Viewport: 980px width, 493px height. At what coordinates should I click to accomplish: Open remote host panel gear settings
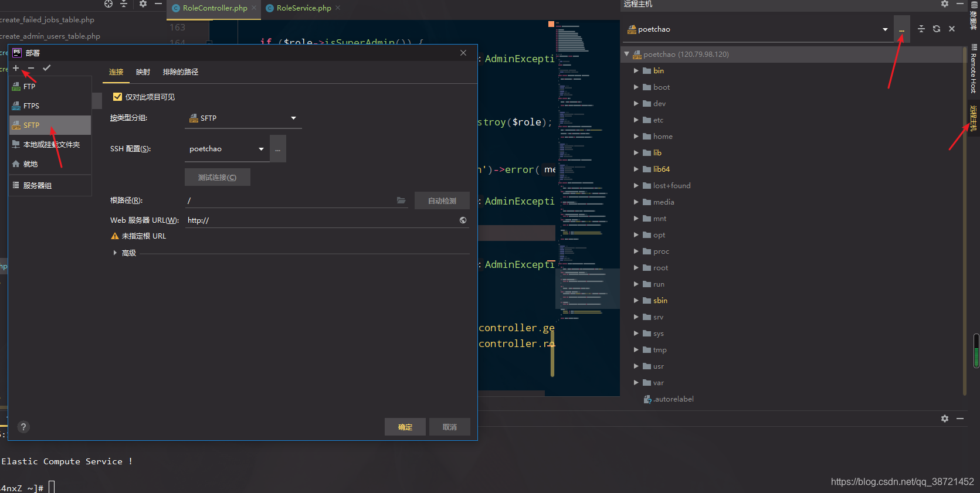945,4
